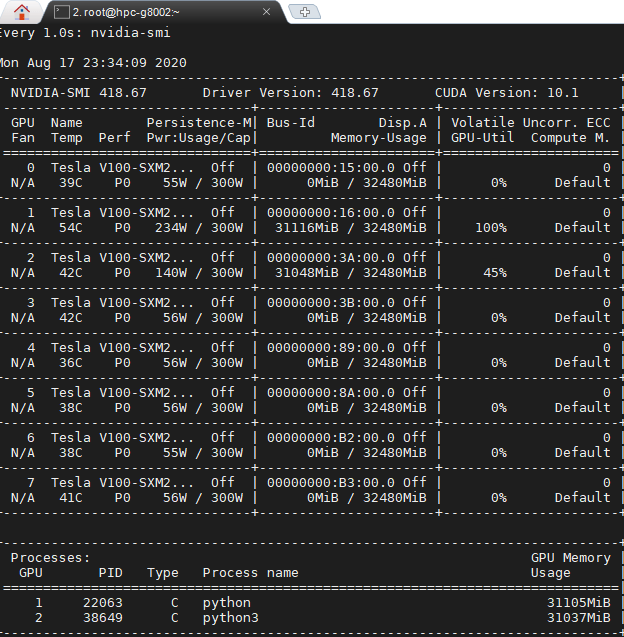Image resolution: width=624 pixels, height=637 pixels.
Task: Close the root@hpc-g8002 session tab
Action: [266, 12]
